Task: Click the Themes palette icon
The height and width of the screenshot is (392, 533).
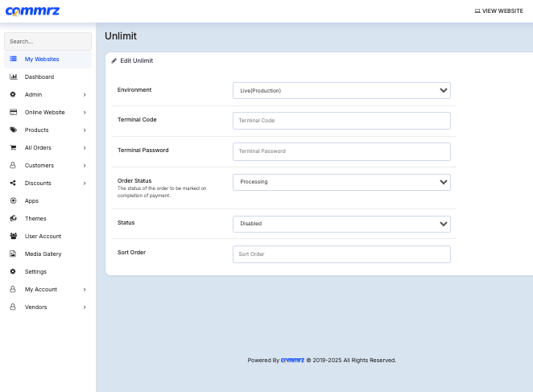Action: [13, 219]
